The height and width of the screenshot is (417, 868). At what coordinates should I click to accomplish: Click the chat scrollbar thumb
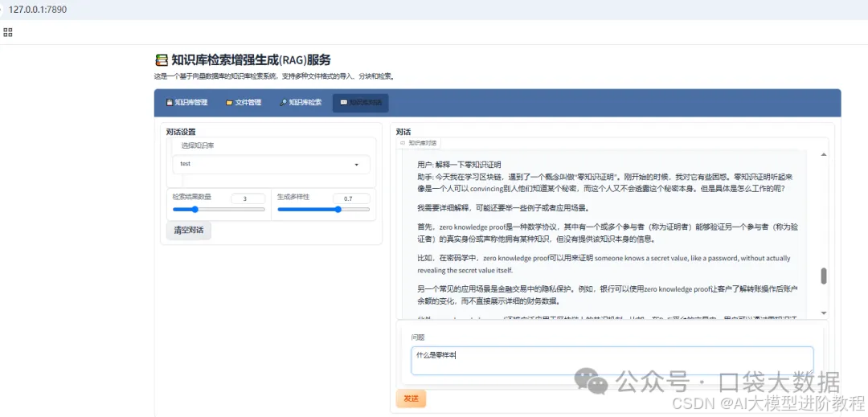click(824, 276)
